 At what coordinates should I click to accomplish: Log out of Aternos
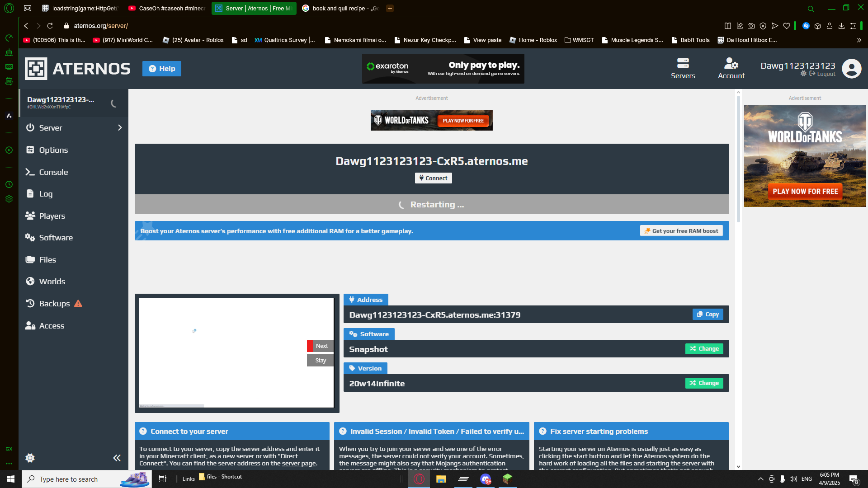[823, 74]
